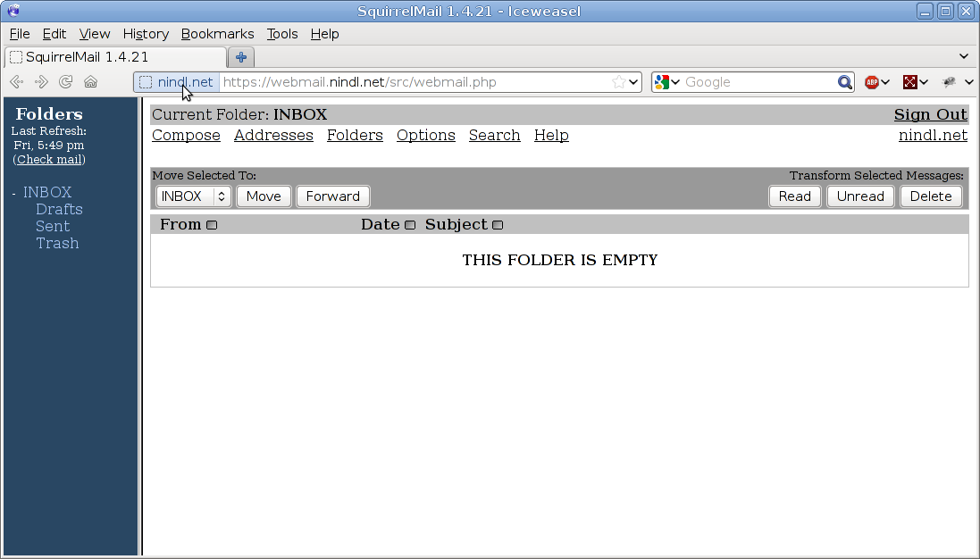
Task: Open the Bookmarks menu
Action: click(217, 34)
